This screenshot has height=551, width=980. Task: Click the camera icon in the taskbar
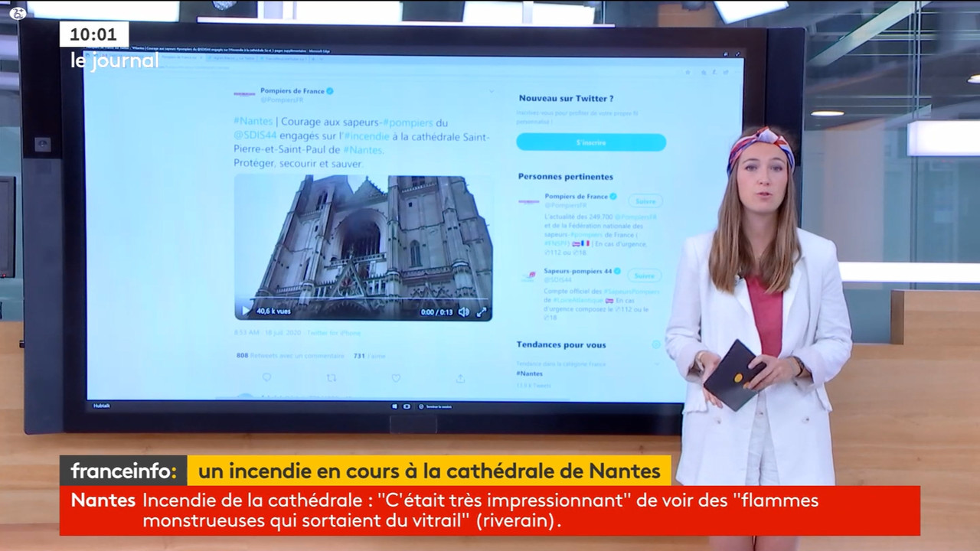click(x=407, y=406)
